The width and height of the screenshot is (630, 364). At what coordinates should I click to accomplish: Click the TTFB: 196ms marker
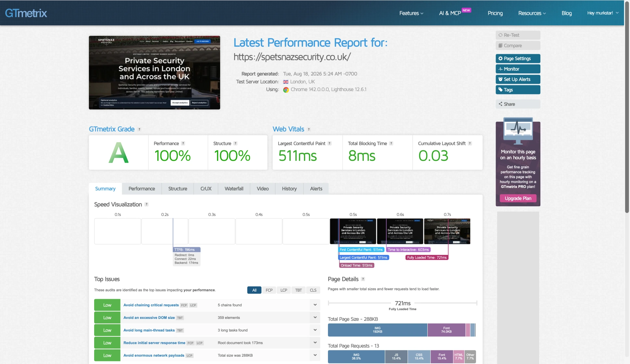[x=186, y=250]
